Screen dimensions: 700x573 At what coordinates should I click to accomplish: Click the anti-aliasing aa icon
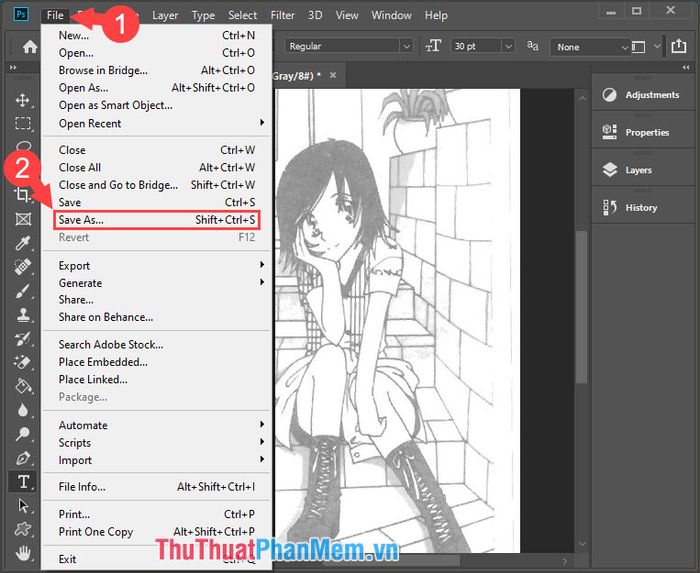tap(532, 46)
